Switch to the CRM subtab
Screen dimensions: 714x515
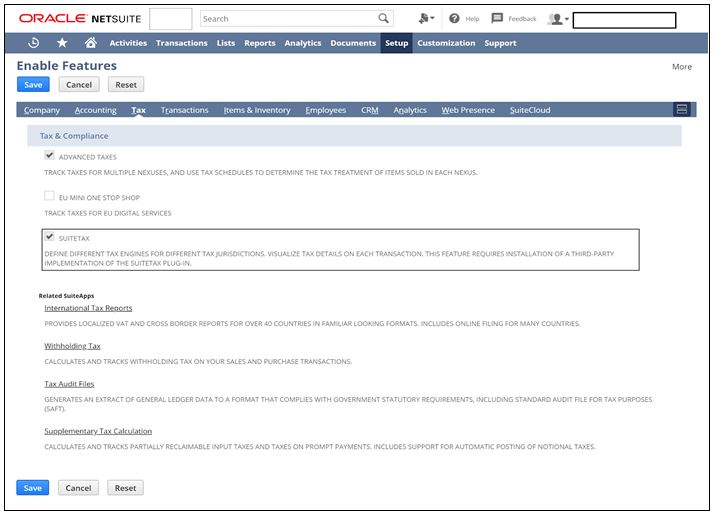pos(370,110)
